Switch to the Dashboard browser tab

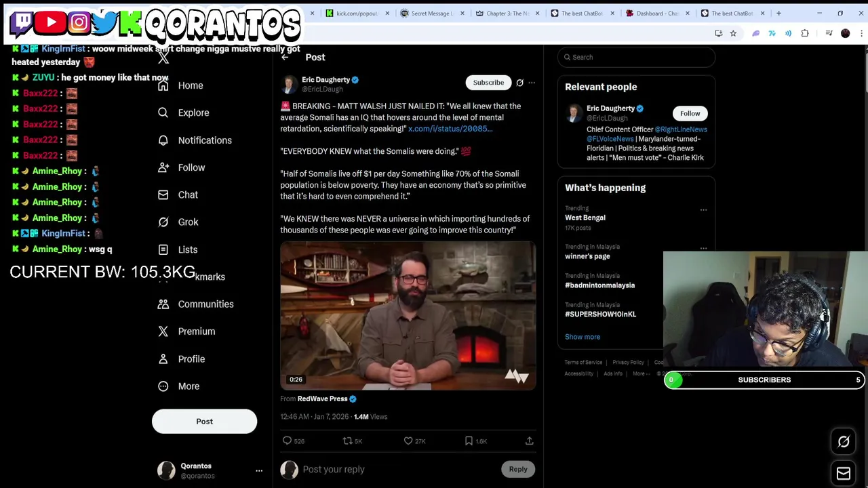coord(658,13)
